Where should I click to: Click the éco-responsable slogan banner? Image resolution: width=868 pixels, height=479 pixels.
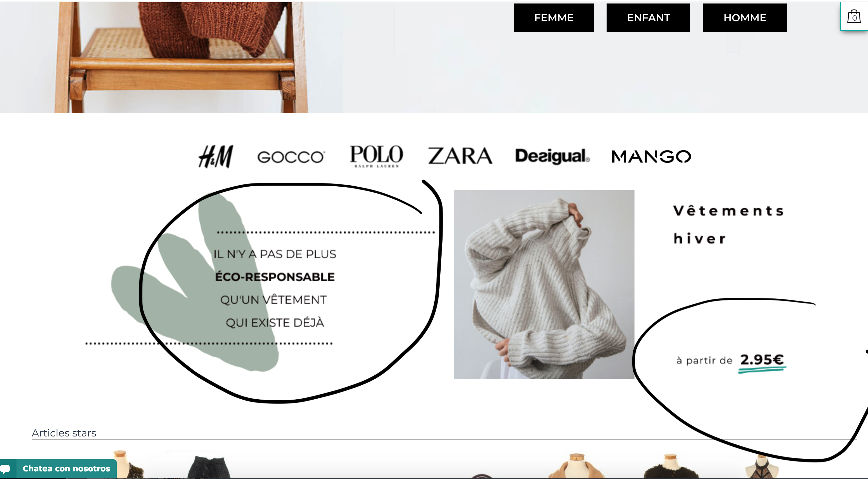(x=275, y=288)
